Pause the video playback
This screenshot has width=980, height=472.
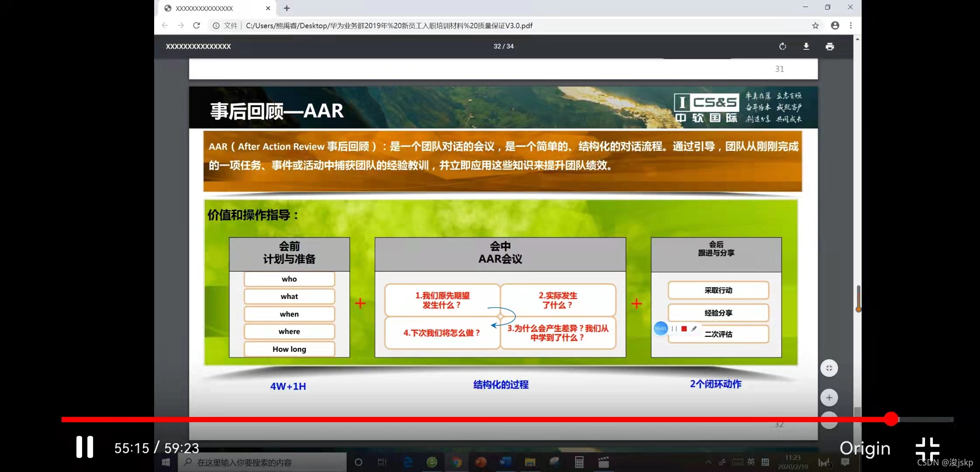[84, 447]
